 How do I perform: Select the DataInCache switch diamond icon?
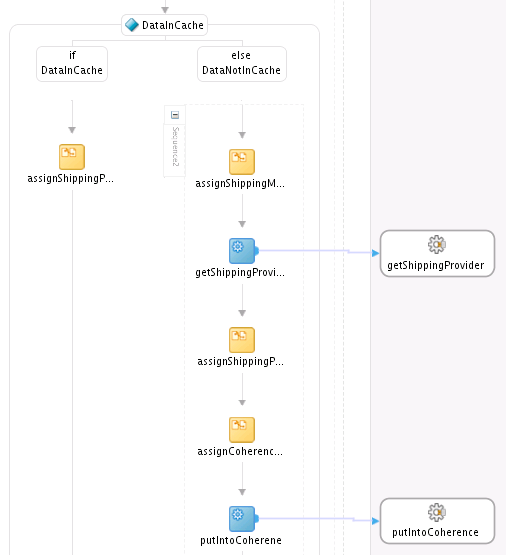click(132, 25)
